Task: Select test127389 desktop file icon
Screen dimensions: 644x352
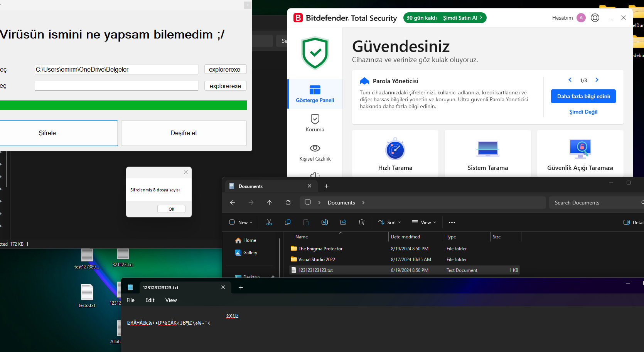Action: [x=87, y=259]
